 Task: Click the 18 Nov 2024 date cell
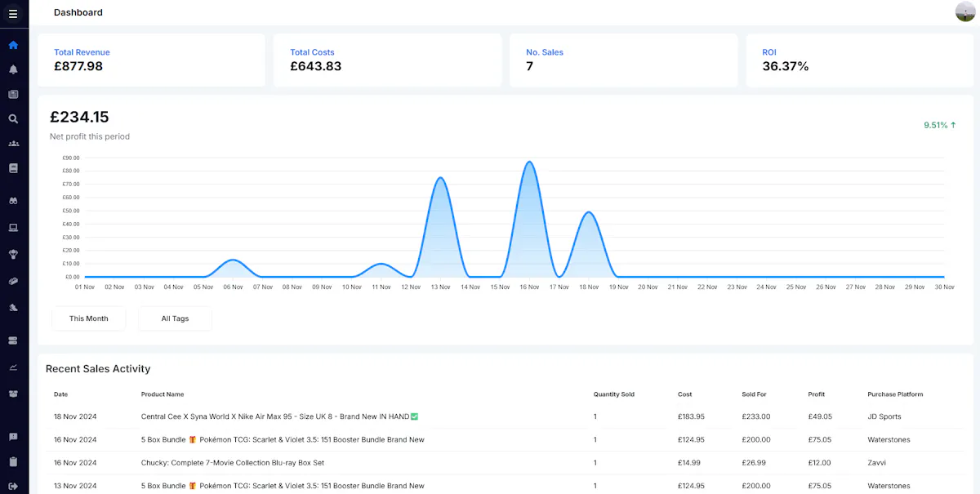[75, 416]
